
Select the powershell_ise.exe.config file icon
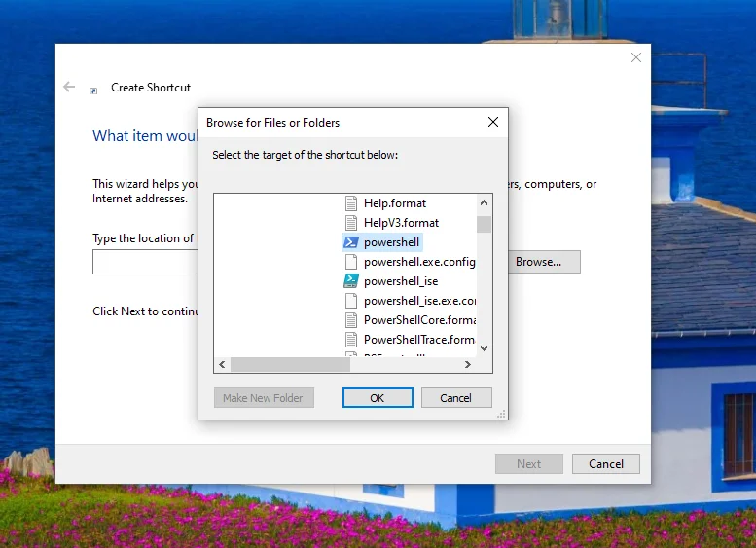(351, 301)
